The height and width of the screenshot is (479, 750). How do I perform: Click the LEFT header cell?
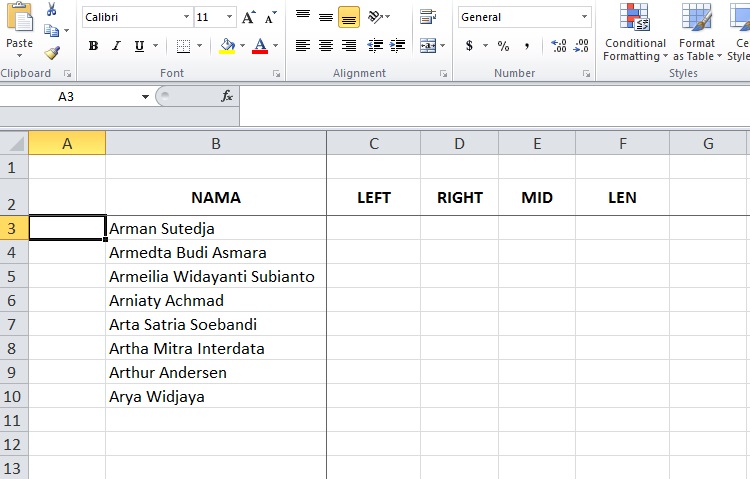coord(374,197)
